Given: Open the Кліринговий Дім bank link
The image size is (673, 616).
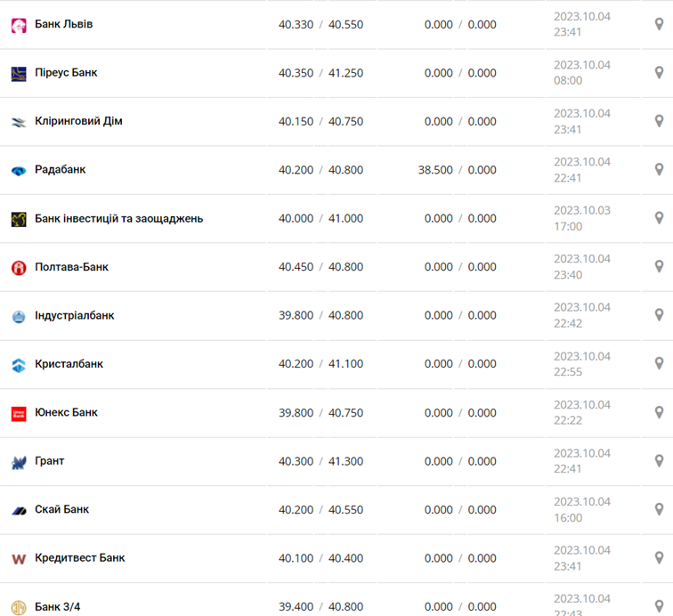Looking at the screenshot, I should point(78,121).
